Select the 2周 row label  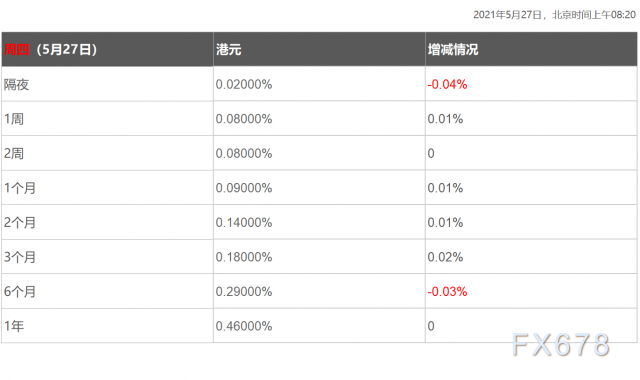point(14,153)
